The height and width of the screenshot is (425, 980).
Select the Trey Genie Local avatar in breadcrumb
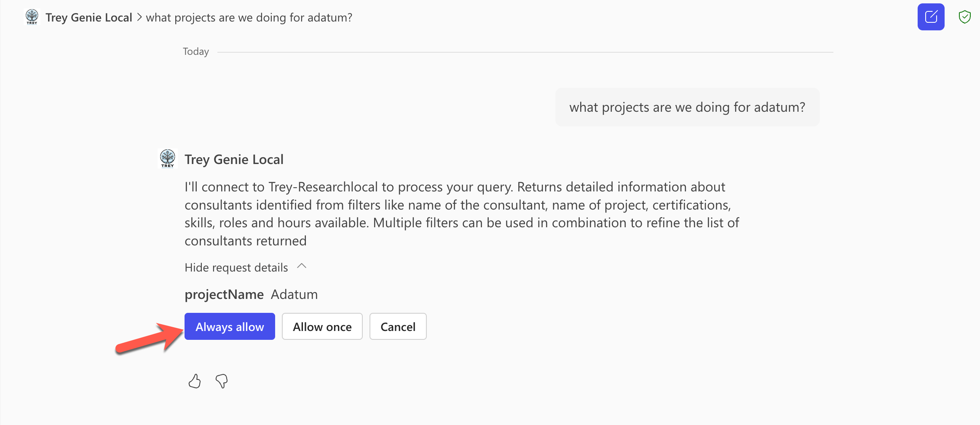tap(31, 17)
